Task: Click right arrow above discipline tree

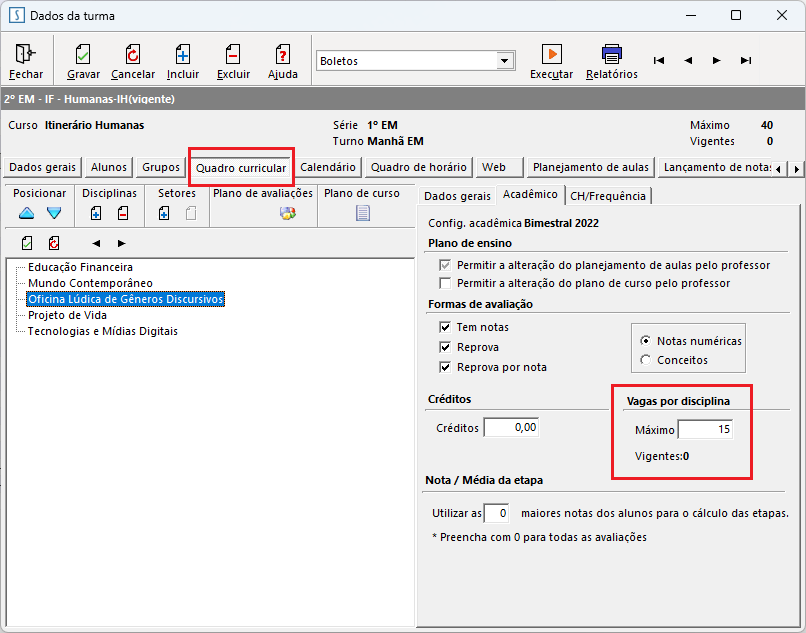Action: click(121, 243)
